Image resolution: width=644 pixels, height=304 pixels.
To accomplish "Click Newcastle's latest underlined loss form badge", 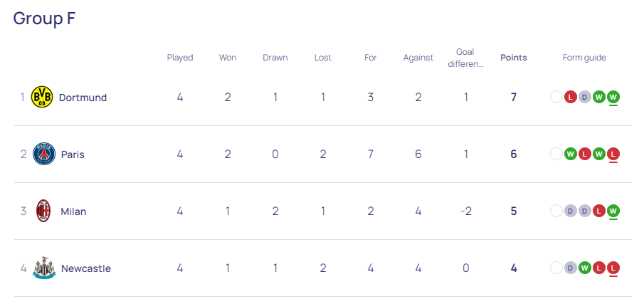I will tap(613, 268).
